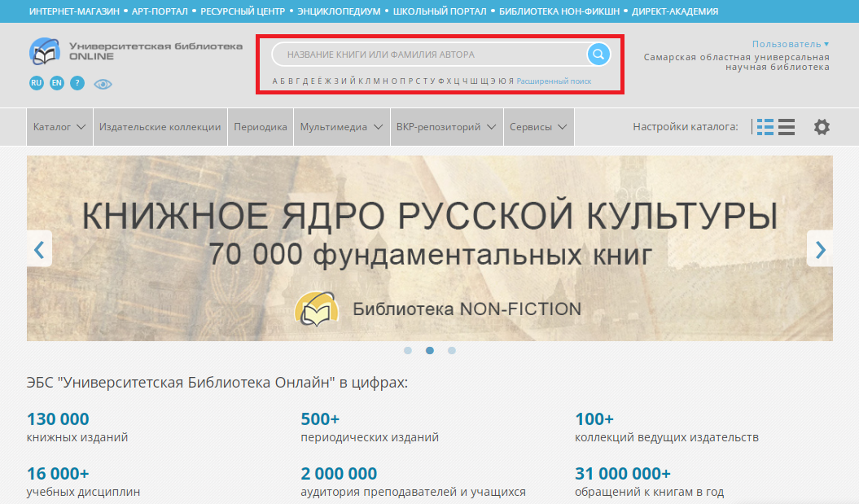
Task: Open the ДИРЕКТ-АКАДЕМИЯ top link
Action: pos(675,11)
